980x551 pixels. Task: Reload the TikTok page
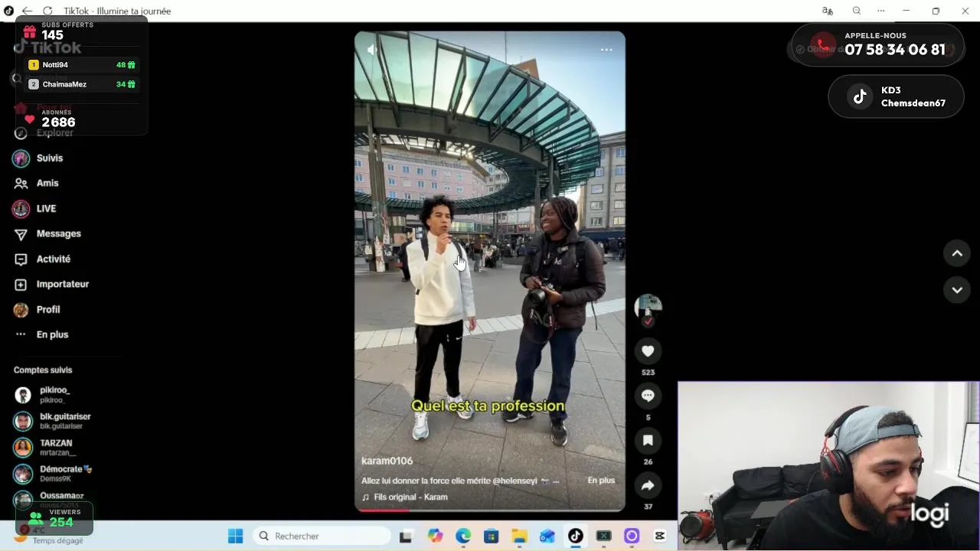[x=47, y=11]
